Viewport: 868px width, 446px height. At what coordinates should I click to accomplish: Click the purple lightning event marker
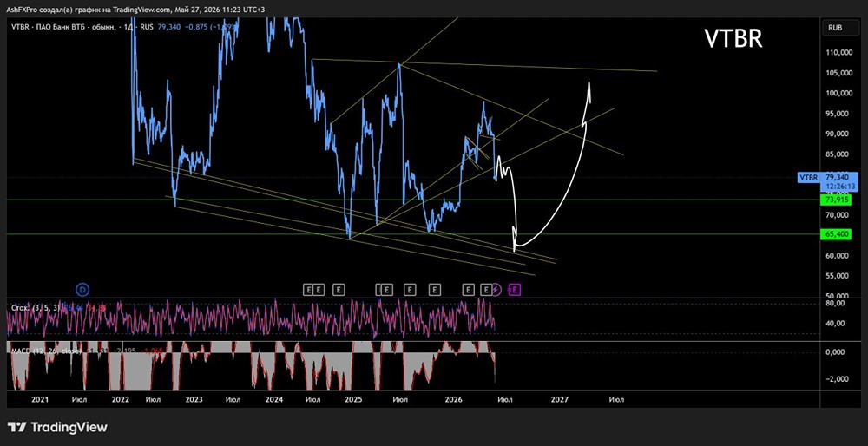tap(496, 289)
